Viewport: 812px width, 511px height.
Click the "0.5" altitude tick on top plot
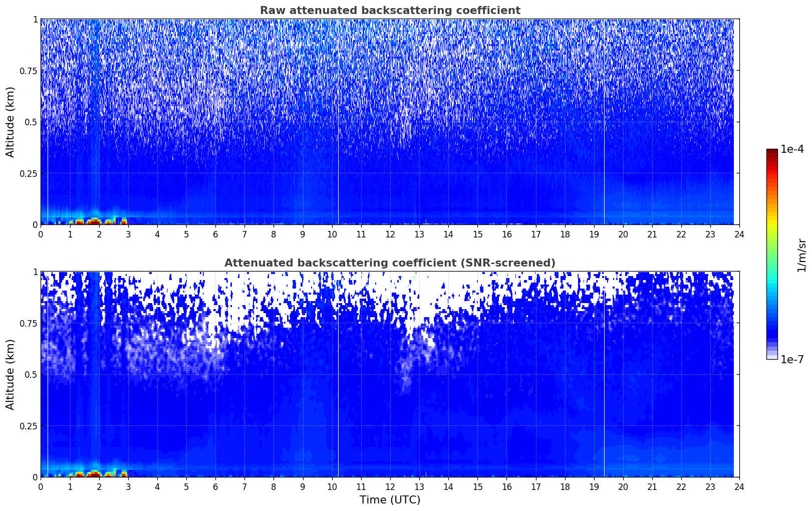click(31, 122)
